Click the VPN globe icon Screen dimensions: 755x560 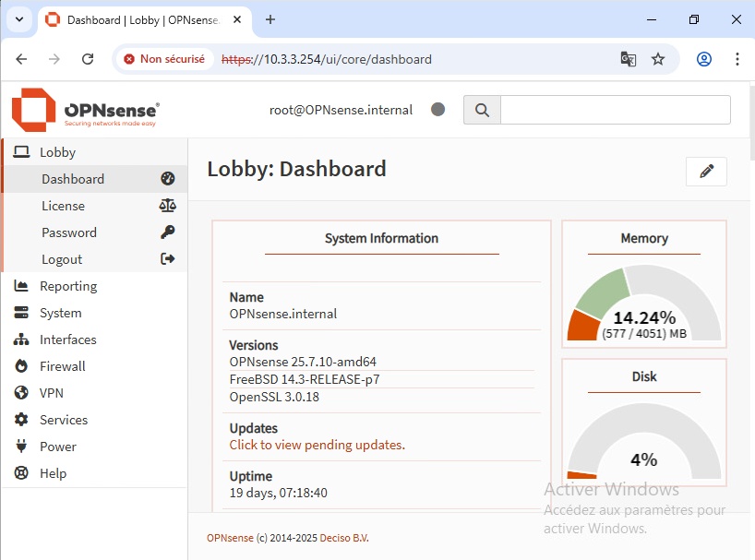pos(21,393)
